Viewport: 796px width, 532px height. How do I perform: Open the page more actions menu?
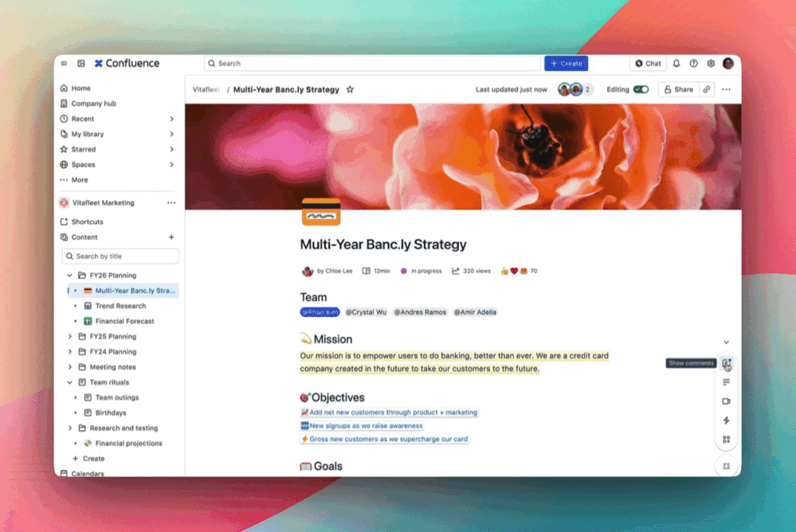pyautogui.click(x=727, y=89)
